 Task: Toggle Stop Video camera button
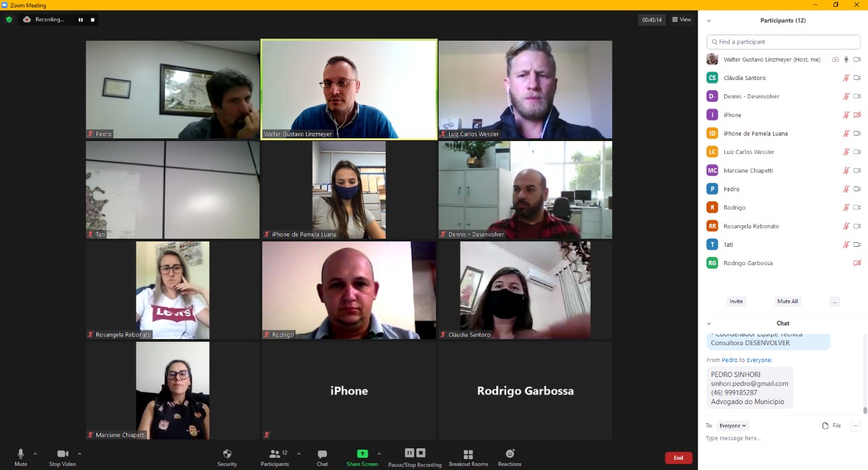pos(62,454)
